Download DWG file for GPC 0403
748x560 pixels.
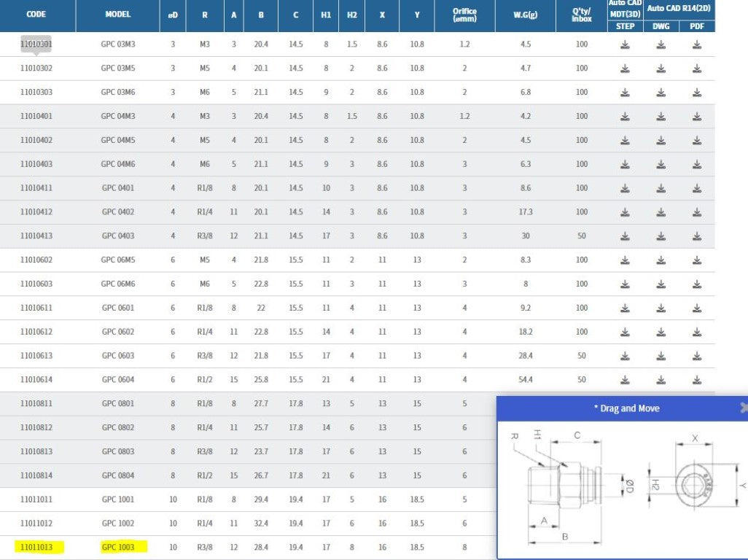tap(661, 236)
